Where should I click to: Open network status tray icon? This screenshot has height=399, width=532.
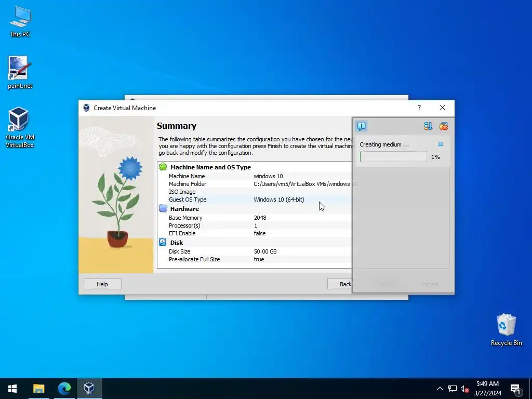coord(453,389)
